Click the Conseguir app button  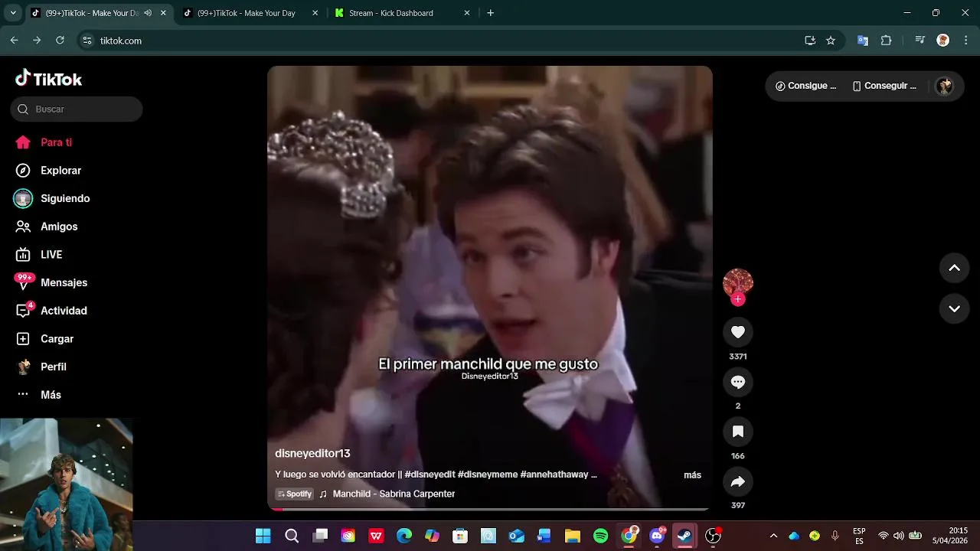(884, 86)
